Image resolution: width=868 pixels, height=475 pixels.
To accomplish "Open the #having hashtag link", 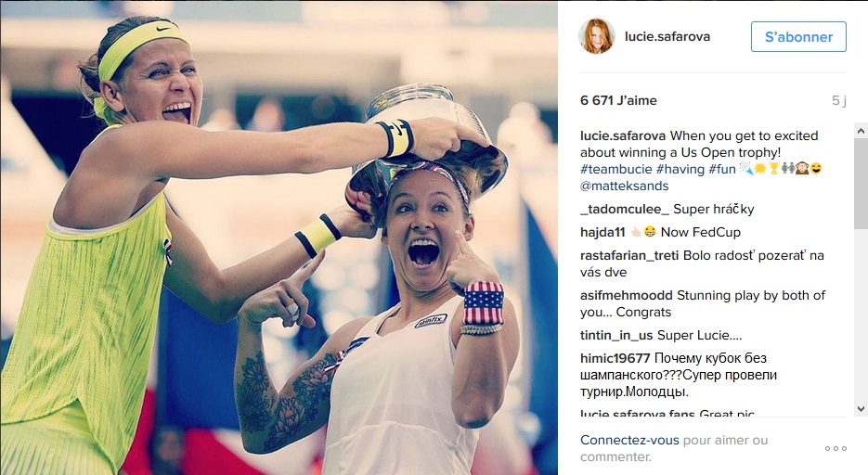I will coord(680,169).
